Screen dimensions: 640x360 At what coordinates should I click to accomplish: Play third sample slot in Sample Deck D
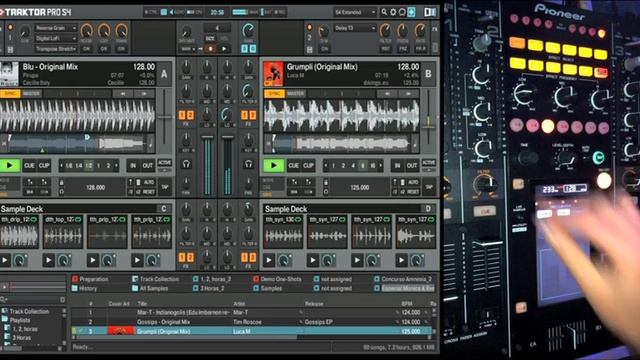[357, 260]
